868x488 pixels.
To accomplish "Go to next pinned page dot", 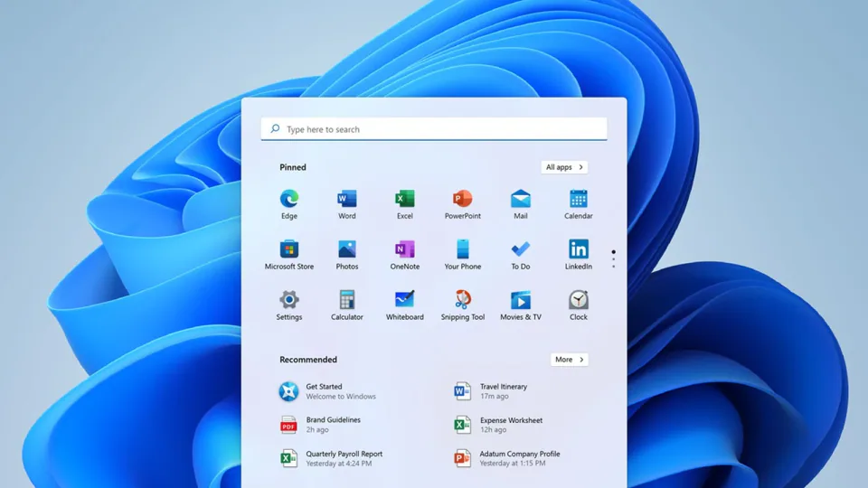I will pyautogui.click(x=613, y=259).
